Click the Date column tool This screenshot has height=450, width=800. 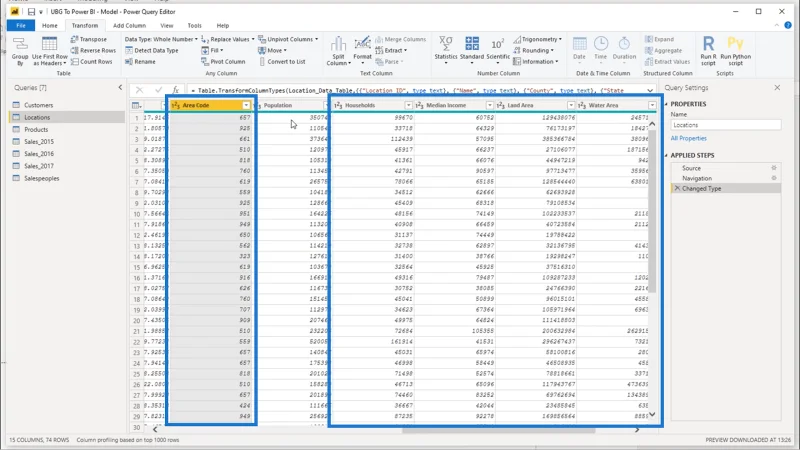point(579,49)
